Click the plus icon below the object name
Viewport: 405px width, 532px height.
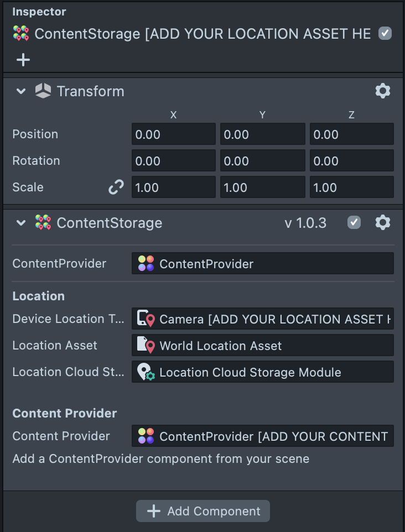tap(23, 60)
